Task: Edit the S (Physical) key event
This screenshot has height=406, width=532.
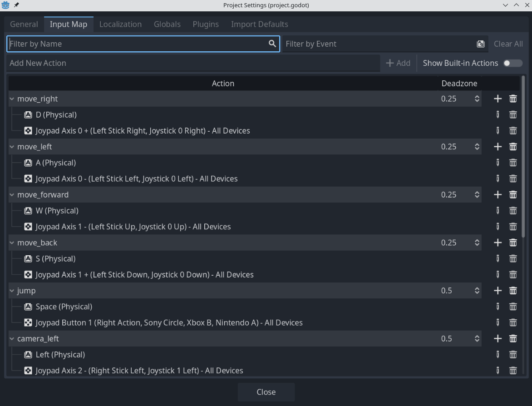Action: tap(498, 259)
